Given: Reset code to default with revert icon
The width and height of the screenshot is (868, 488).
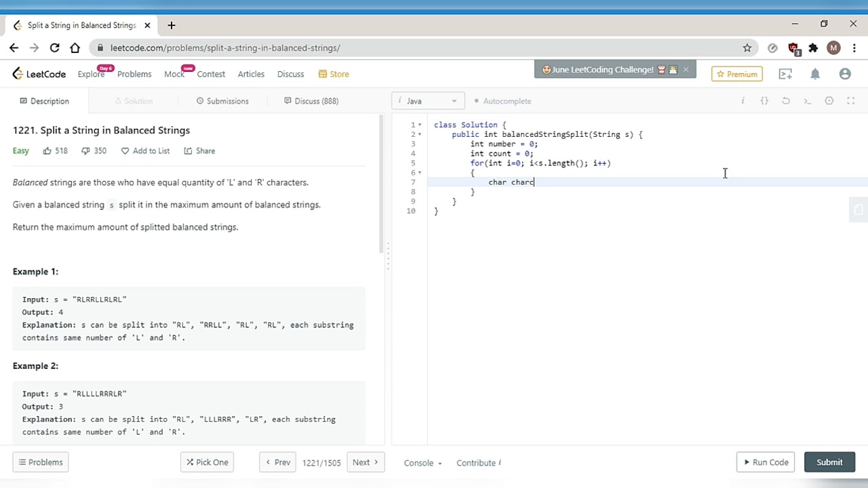Looking at the screenshot, I should point(786,101).
